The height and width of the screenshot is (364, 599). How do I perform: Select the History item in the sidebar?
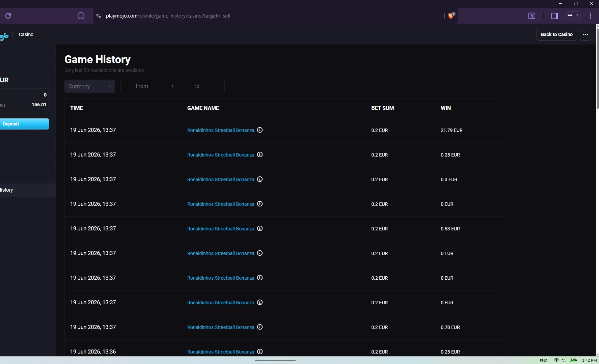pos(28,190)
